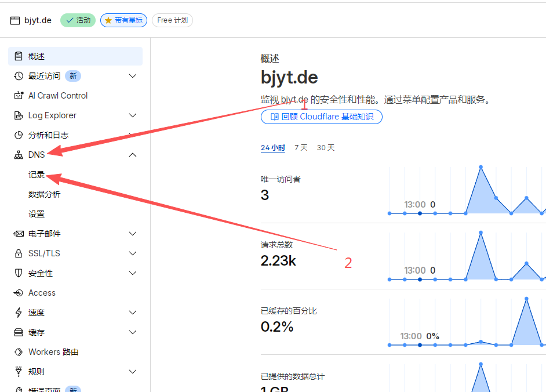Click the Free plan badge
This screenshot has height=392, width=546.
[172, 20]
